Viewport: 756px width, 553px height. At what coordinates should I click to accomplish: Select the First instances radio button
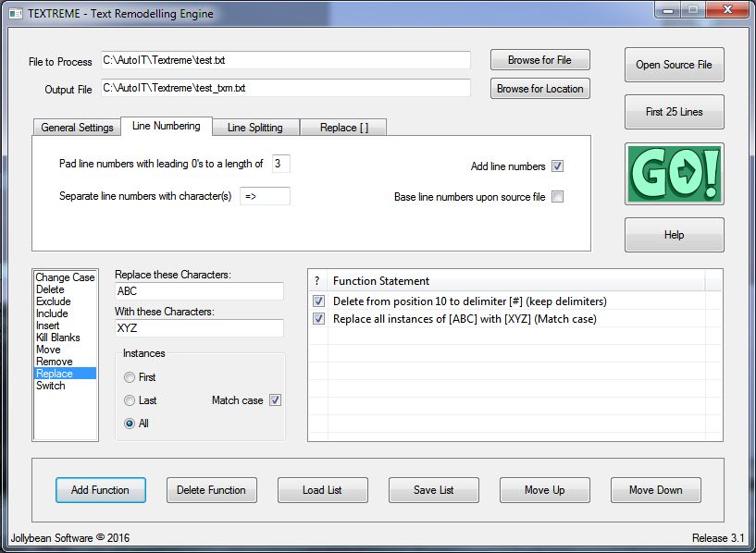[130, 377]
